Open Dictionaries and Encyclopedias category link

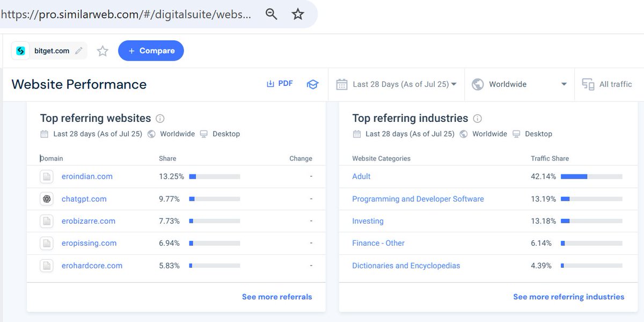click(x=406, y=266)
